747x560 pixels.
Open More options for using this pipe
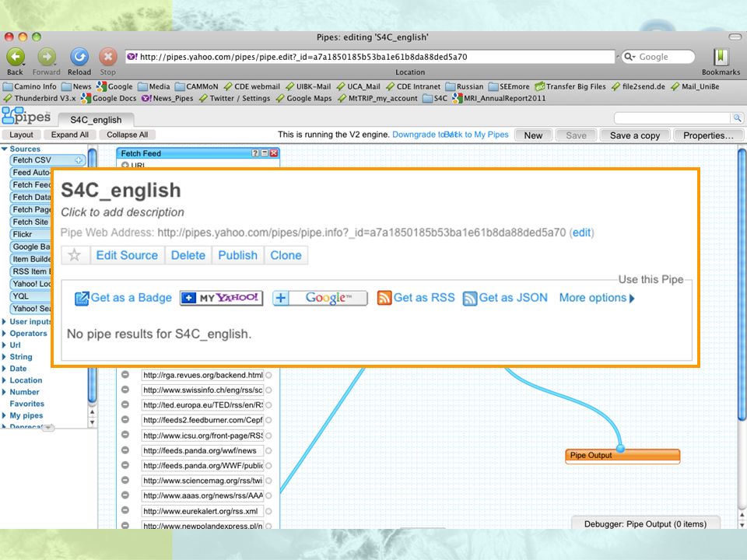(x=597, y=298)
